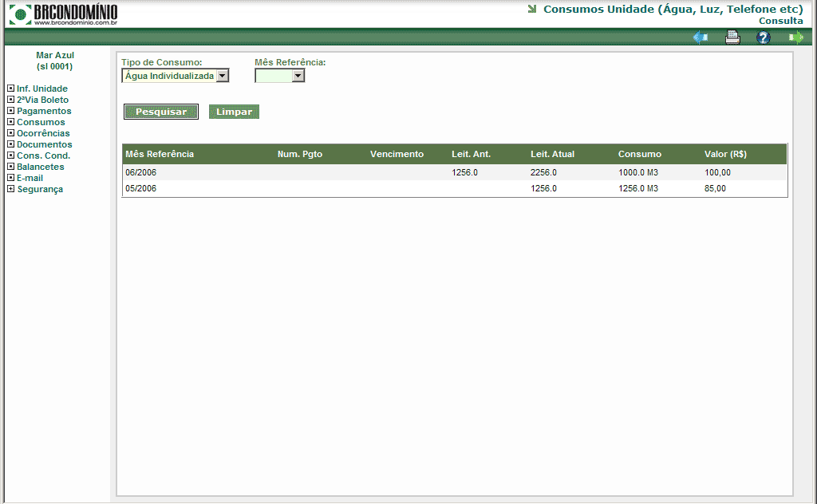Expand the 2ªVia Boleto plus box

(10, 99)
